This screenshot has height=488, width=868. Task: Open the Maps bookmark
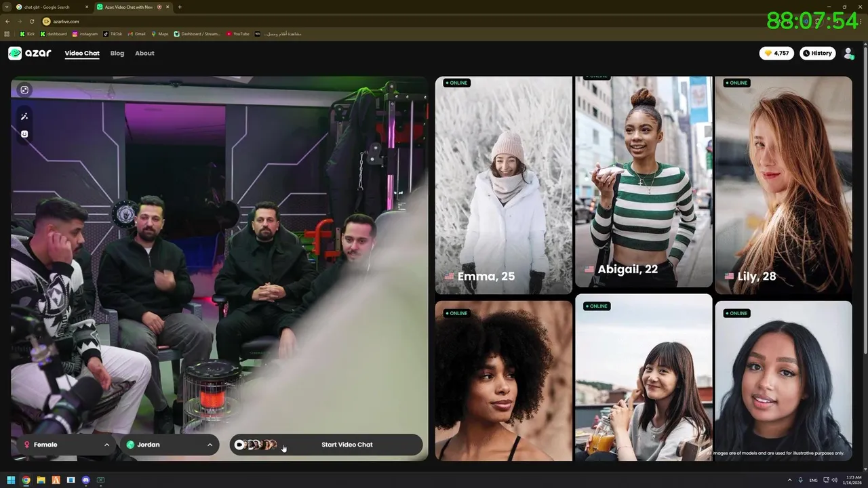click(x=159, y=34)
